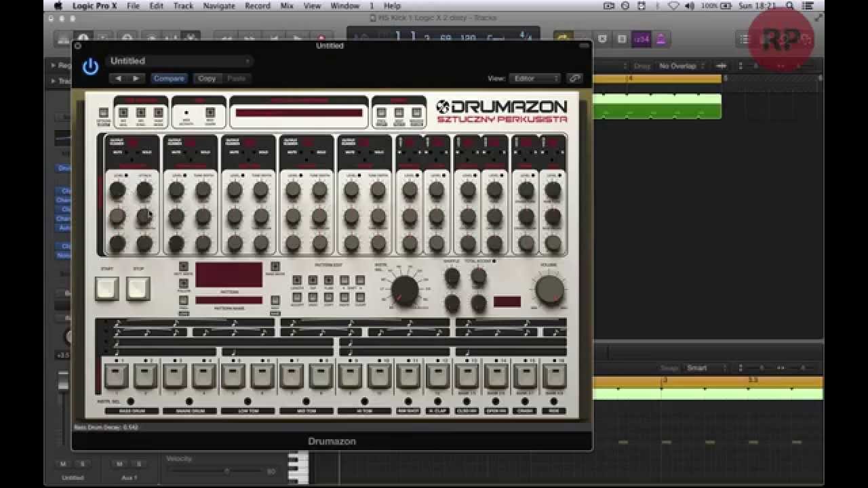868x488 pixels.
Task: Open the Apple menu
Action: [x=58, y=5]
